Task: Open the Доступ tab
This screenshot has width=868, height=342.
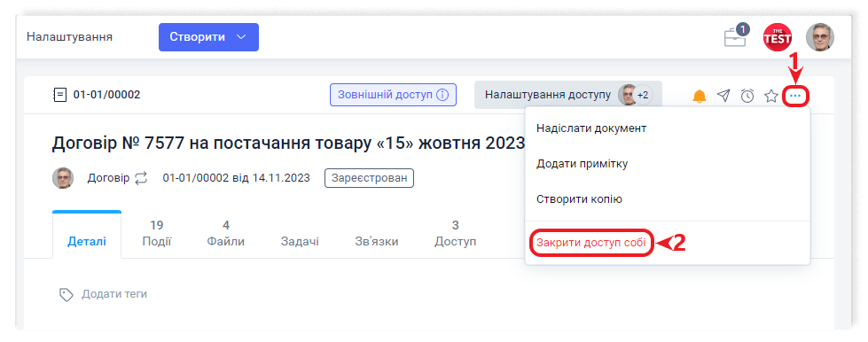Action: (455, 234)
